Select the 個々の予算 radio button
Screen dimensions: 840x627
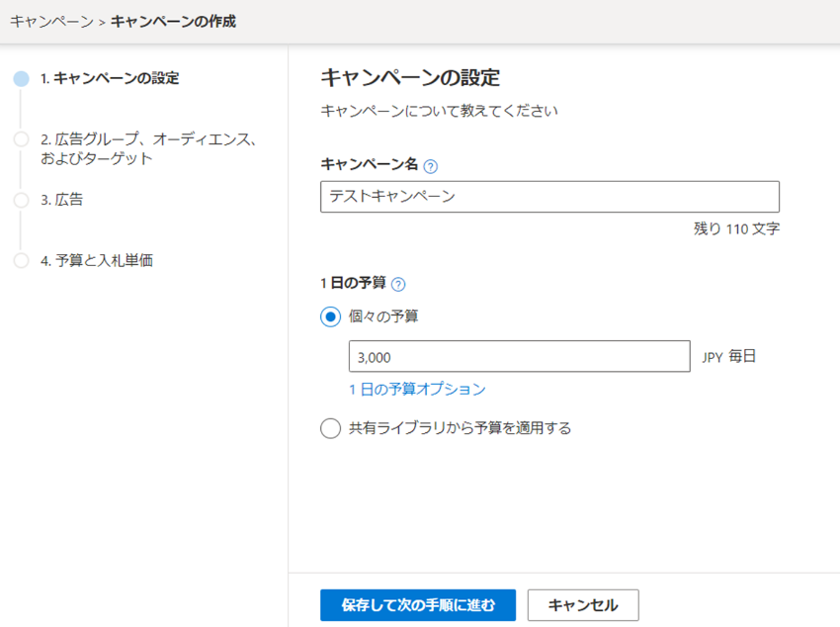[x=330, y=316]
